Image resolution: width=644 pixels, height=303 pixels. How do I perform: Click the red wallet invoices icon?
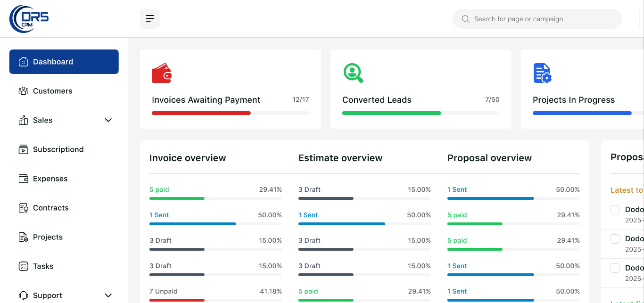pyautogui.click(x=161, y=74)
